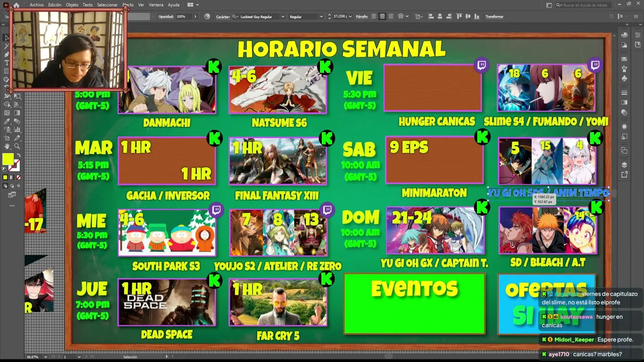The width and height of the screenshot is (644, 362).
Task: Select the Zoom tool
Action: (x=17, y=146)
